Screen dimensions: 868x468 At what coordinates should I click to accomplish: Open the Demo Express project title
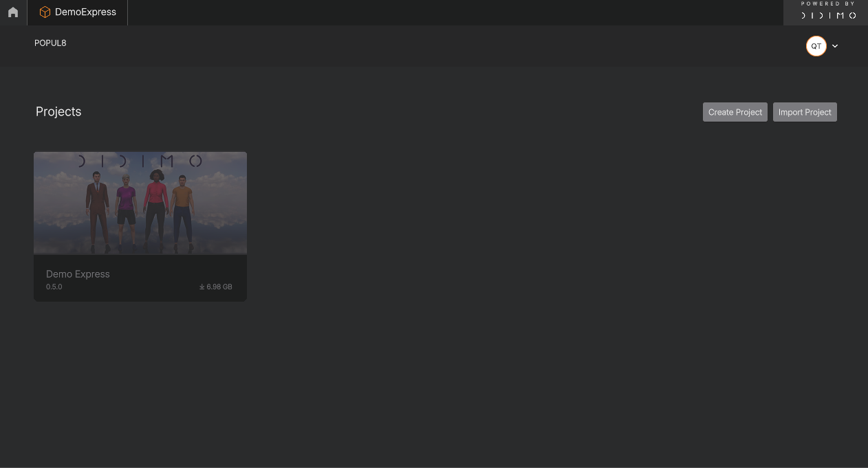point(78,274)
